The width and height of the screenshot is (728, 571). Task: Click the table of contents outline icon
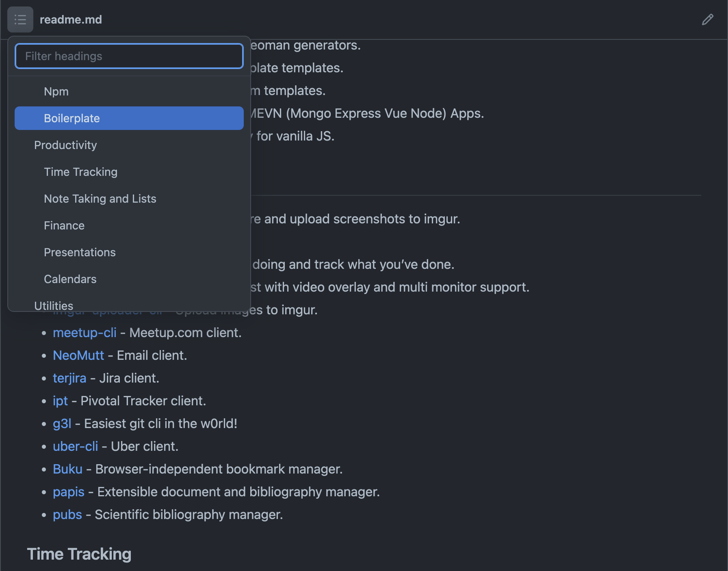[x=20, y=19]
